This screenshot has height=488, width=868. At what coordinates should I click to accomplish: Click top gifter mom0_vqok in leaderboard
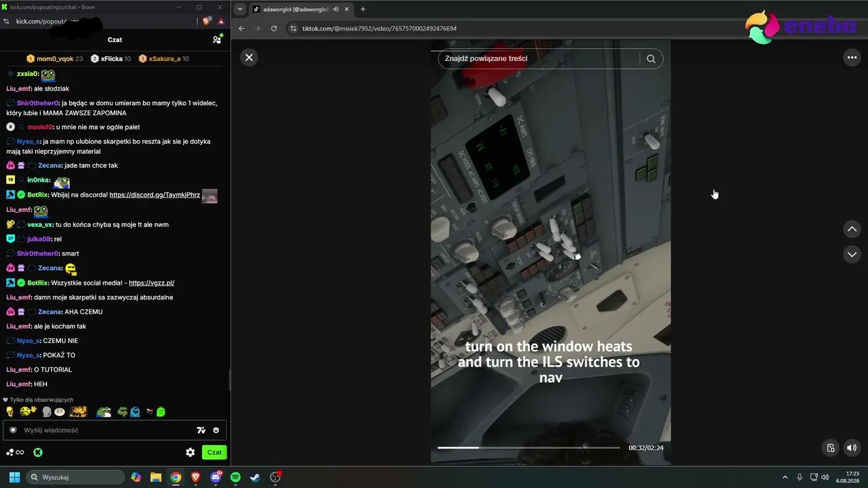pos(54,59)
